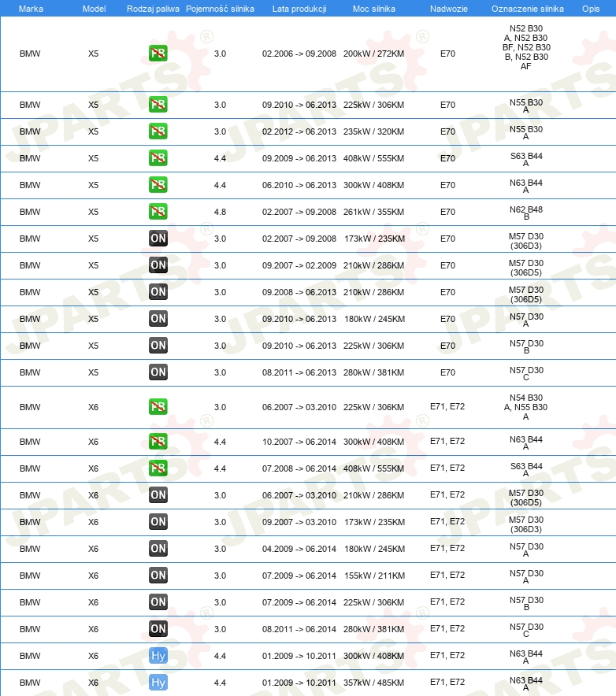Select the 200kW / 272KM power cell
This screenshot has width=616, height=696.
point(374,54)
